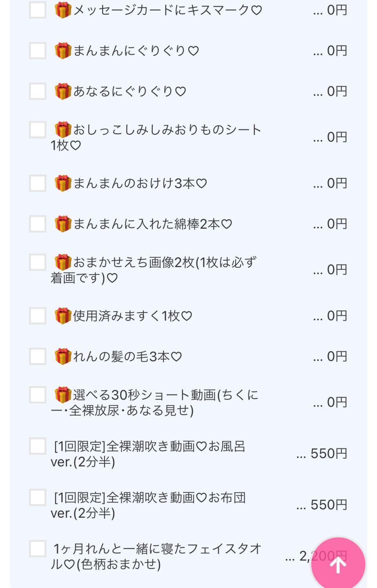This screenshot has height=588, width=377.
Task: Click gift icon beside 使用済みますく1枚
Action: [x=63, y=316]
